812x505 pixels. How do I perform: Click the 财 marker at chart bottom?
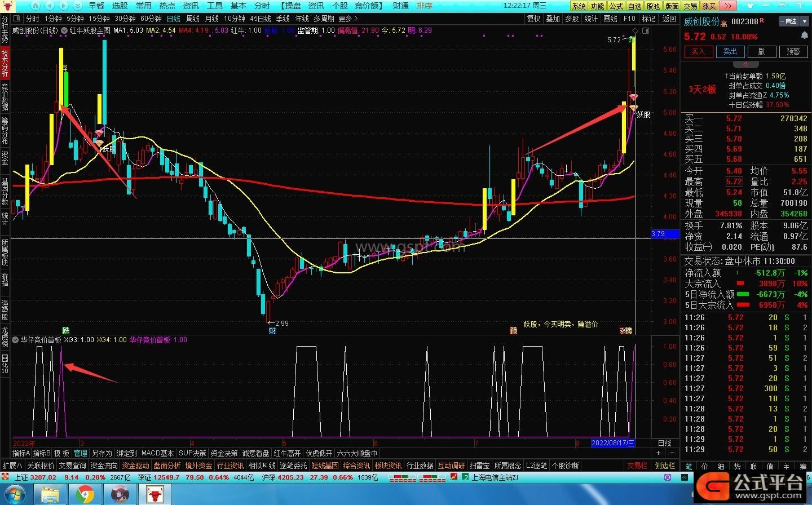coord(272,331)
